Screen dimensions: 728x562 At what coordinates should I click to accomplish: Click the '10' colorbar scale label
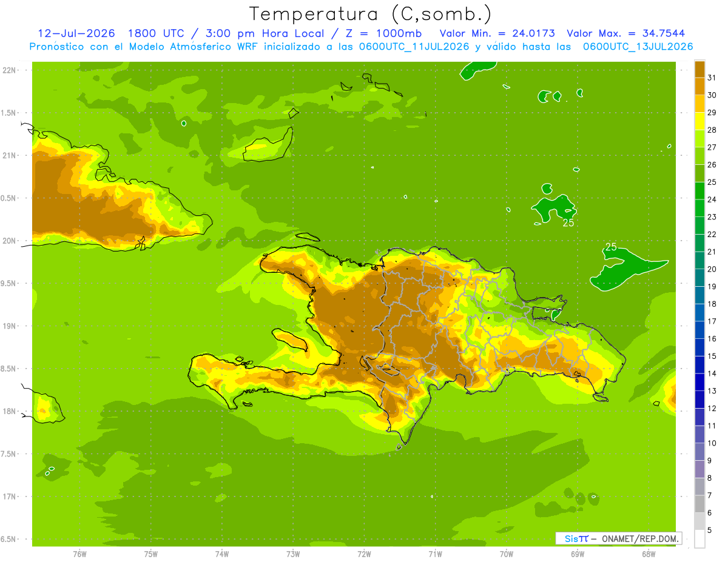(x=712, y=443)
